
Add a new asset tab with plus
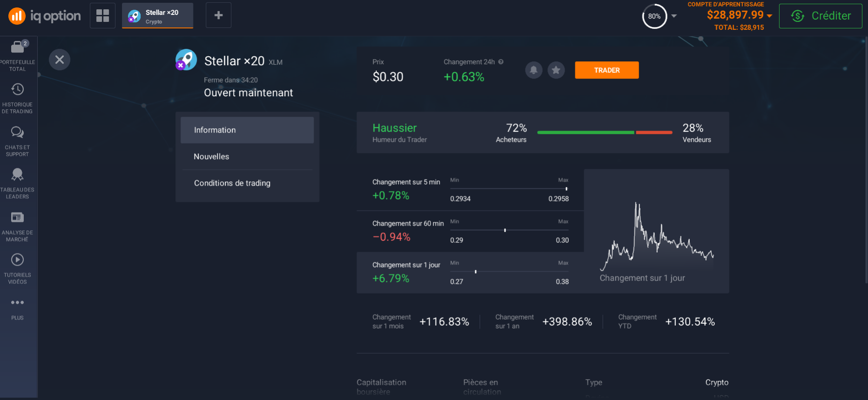tap(218, 15)
